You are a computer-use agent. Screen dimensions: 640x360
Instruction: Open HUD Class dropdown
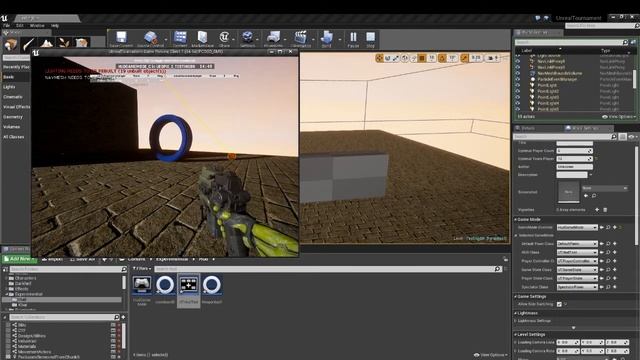[577, 252]
